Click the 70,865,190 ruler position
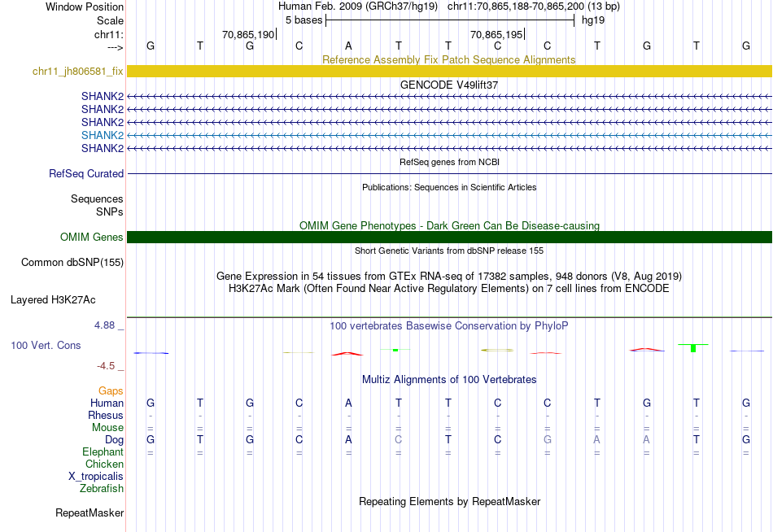Viewport: 773px width, 532px height. coord(248,34)
